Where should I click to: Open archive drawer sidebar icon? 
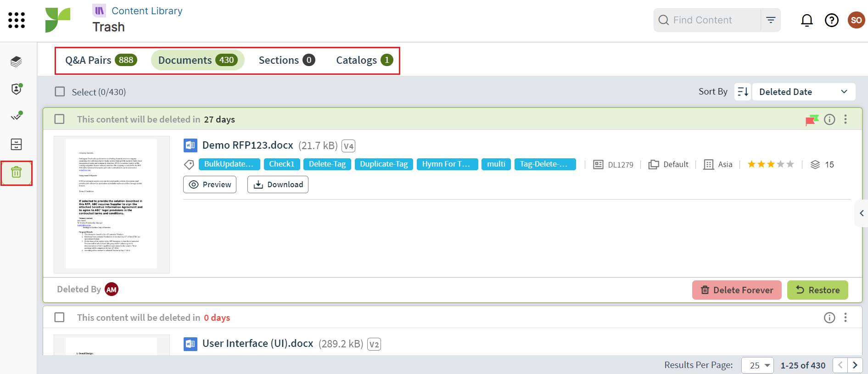pyautogui.click(x=17, y=145)
